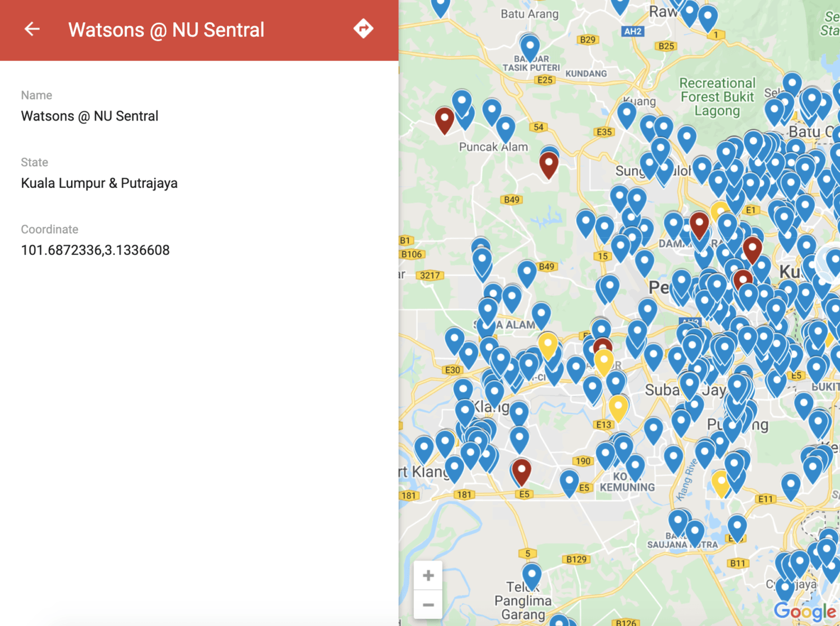Select the yellow pin beside Shah Alam label
This screenshot has width=840, height=626.
coord(548,346)
